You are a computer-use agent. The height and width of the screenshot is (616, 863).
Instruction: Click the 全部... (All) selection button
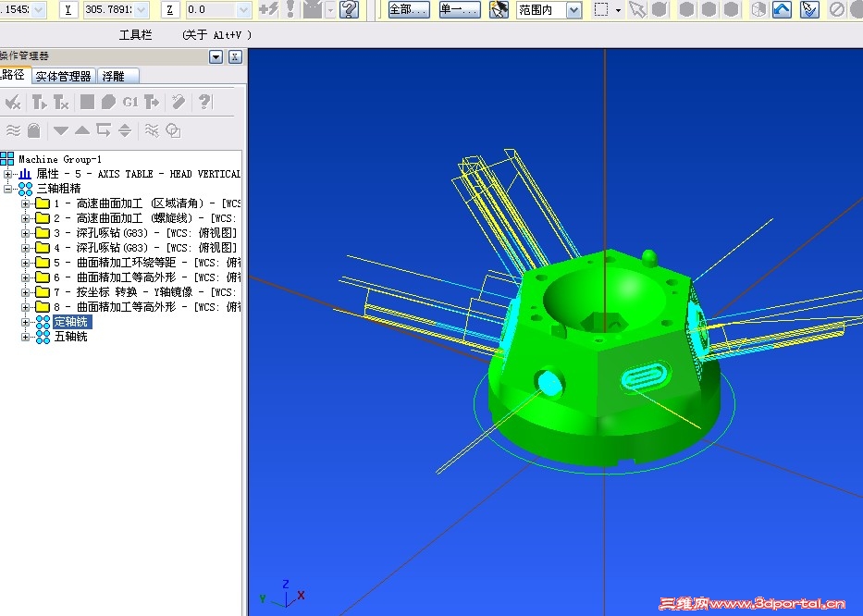click(409, 9)
